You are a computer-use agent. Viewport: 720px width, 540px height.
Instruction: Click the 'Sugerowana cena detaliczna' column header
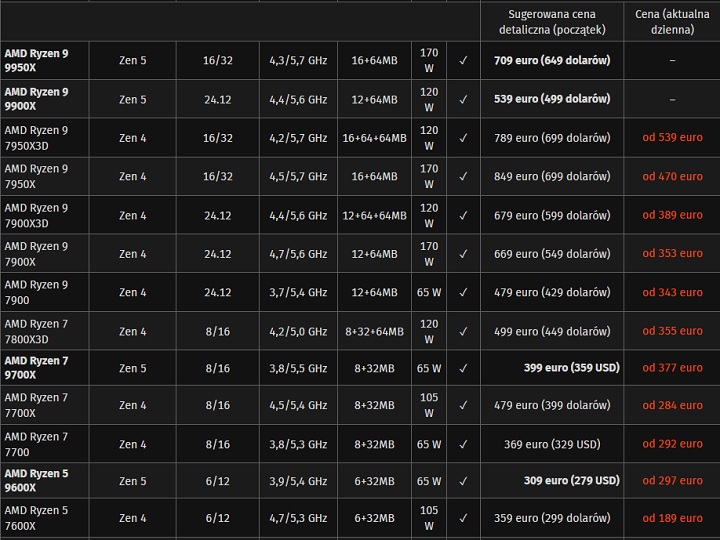pyautogui.click(x=552, y=22)
